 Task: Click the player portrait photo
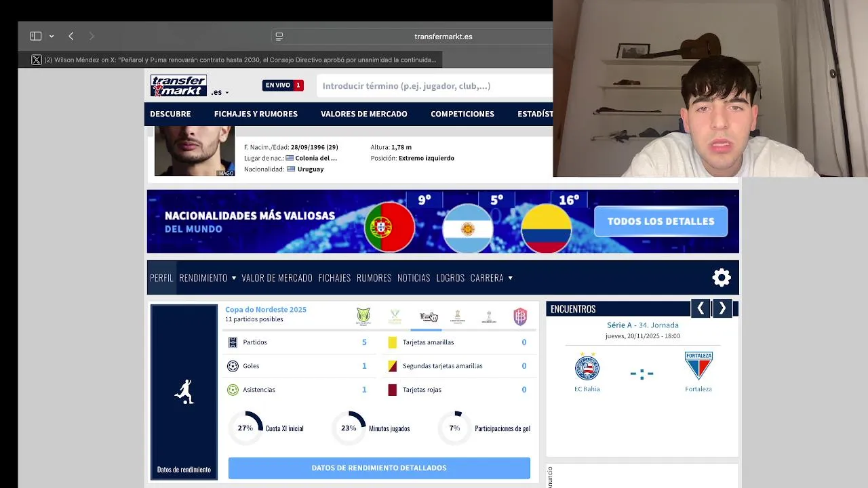click(x=195, y=151)
